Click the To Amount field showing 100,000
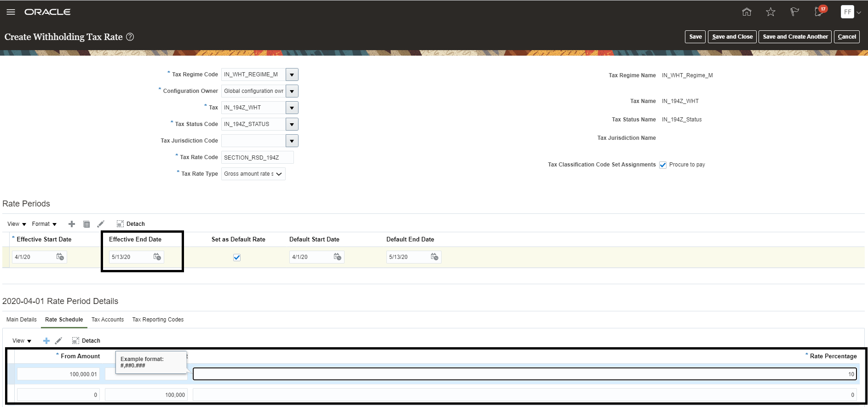 [146, 395]
